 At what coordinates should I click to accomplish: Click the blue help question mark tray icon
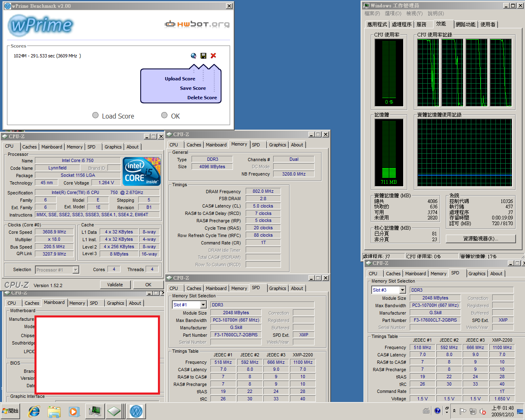click(438, 411)
